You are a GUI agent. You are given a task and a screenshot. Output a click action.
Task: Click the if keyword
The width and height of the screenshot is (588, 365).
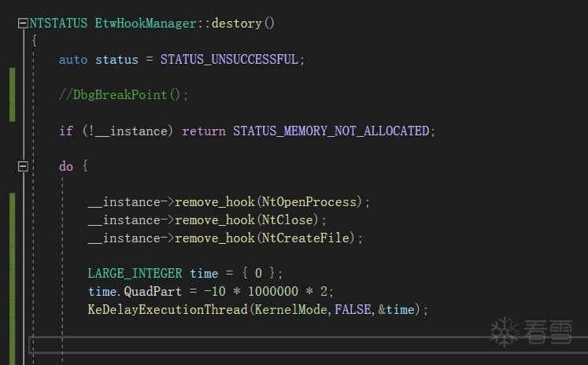pyautogui.click(x=66, y=131)
